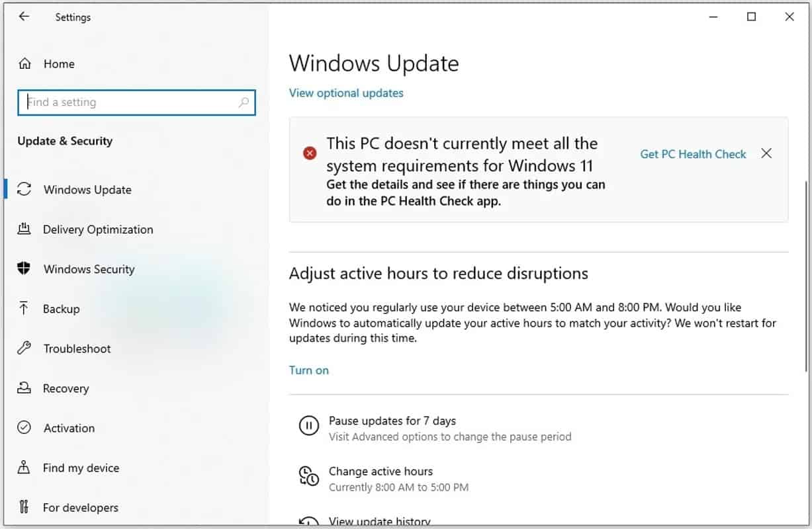This screenshot has height=529, width=812.
Task: Open the Windows Update sidebar item
Action: pos(87,190)
